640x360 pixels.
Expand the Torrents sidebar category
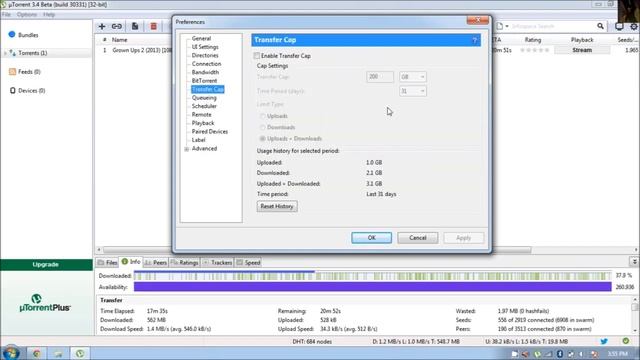click(5, 53)
